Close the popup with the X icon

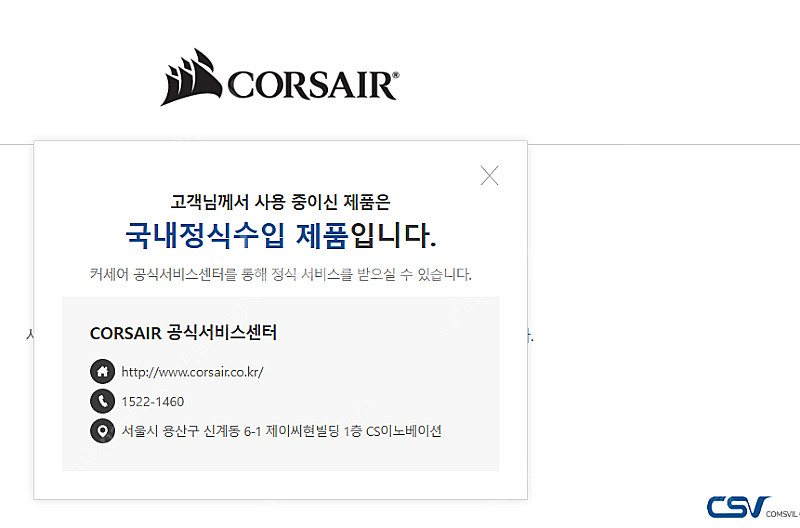[x=489, y=175]
